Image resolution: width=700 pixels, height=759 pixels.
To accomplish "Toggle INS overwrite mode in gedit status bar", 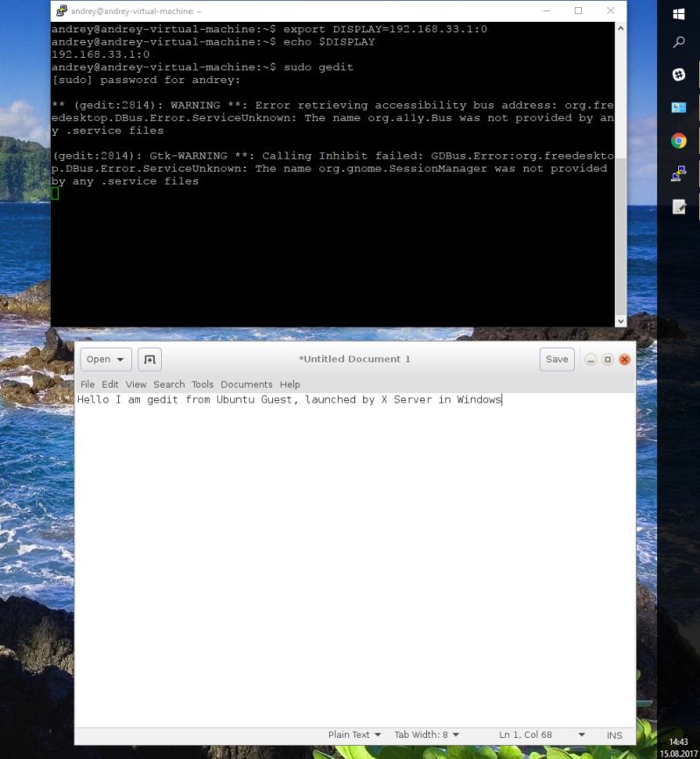I will (614, 734).
